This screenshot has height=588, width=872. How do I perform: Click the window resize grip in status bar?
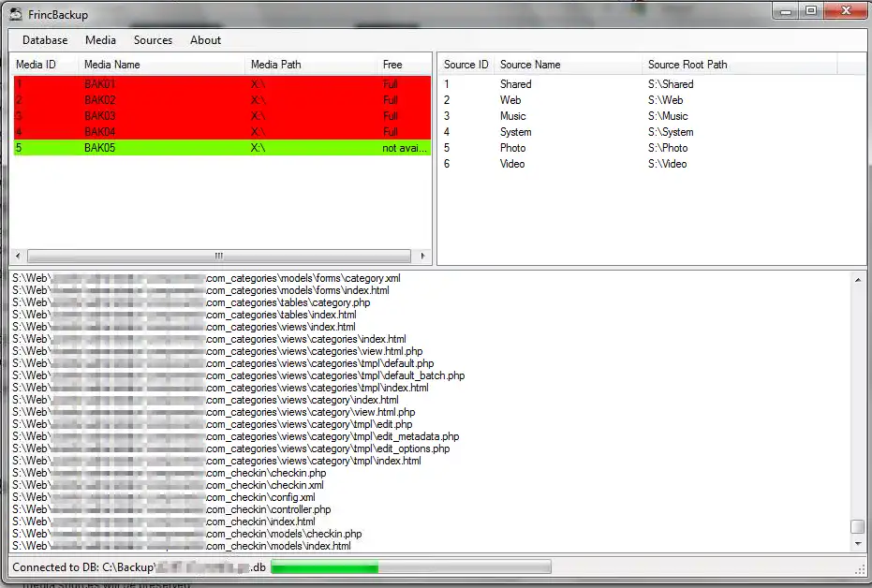(x=860, y=568)
